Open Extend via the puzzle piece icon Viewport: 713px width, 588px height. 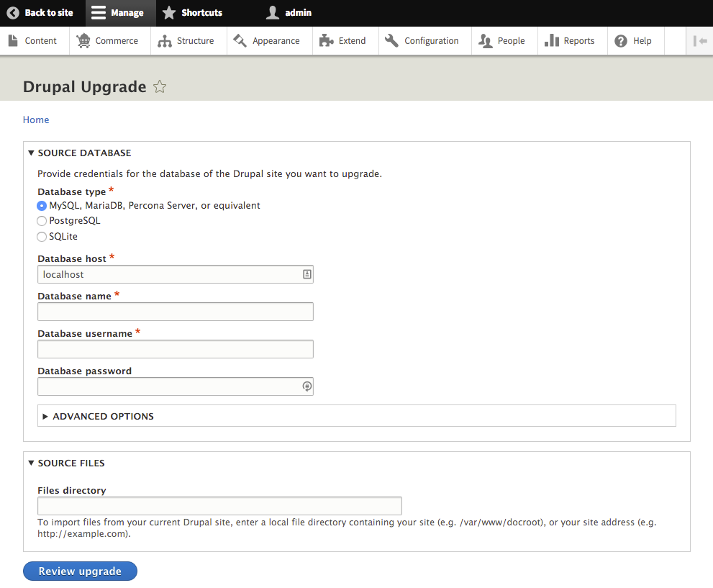(x=327, y=41)
